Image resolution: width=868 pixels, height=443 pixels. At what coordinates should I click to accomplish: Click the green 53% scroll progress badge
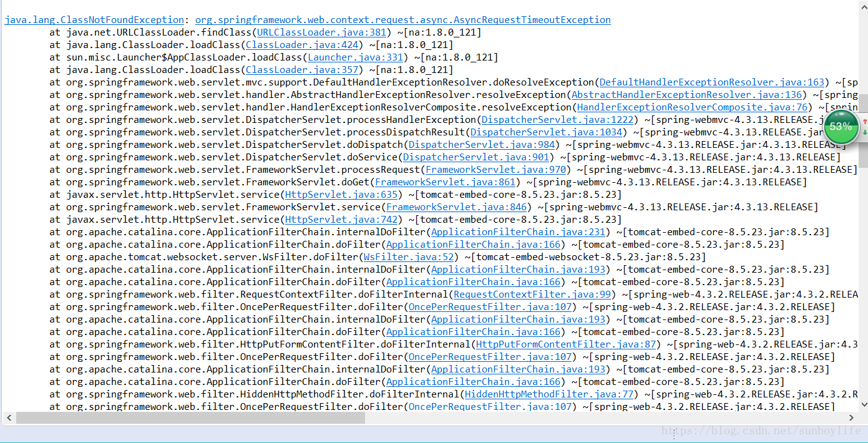tap(841, 127)
